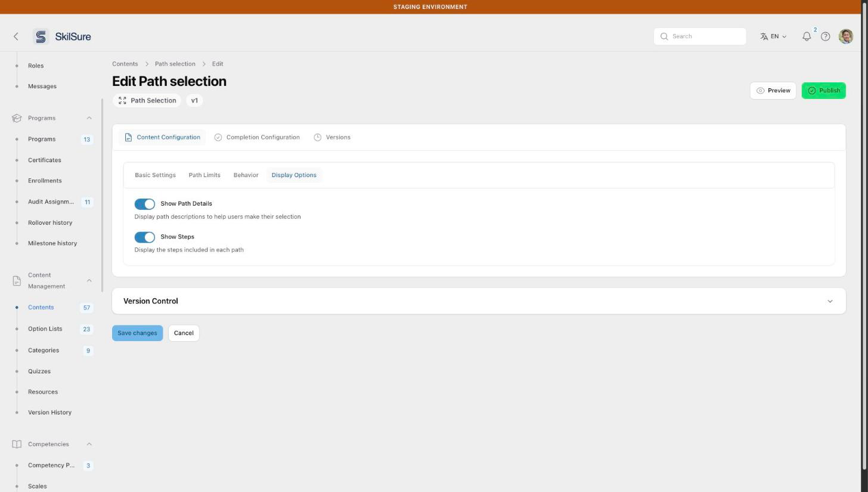Select the Content Configuration tab
Screen dimensions: 868x492
point(162,137)
